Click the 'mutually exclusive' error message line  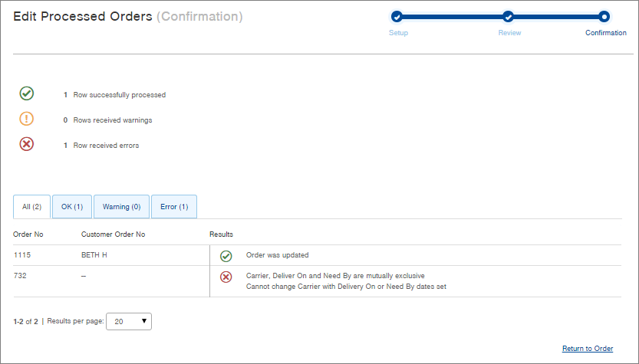[335, 276]
